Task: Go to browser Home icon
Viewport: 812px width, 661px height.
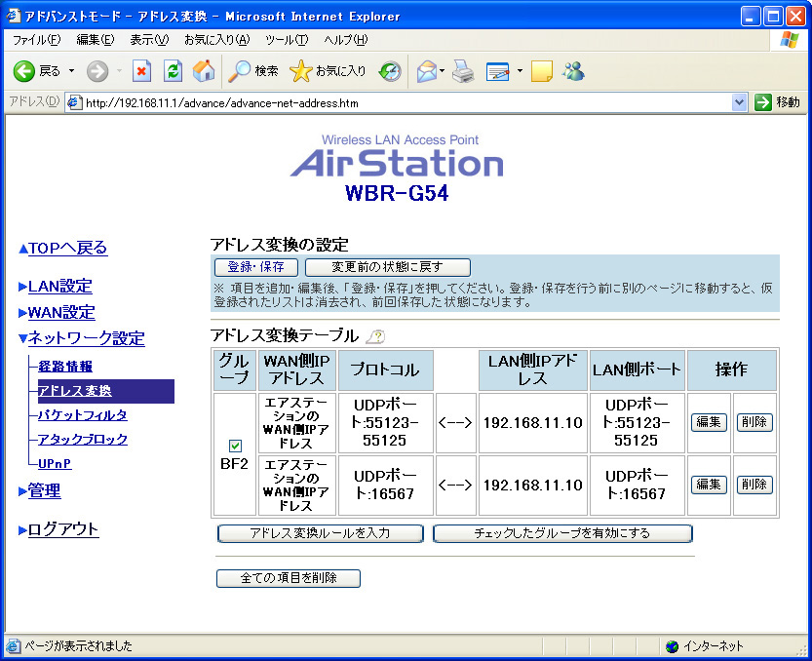Action: [x=204, y=71]
